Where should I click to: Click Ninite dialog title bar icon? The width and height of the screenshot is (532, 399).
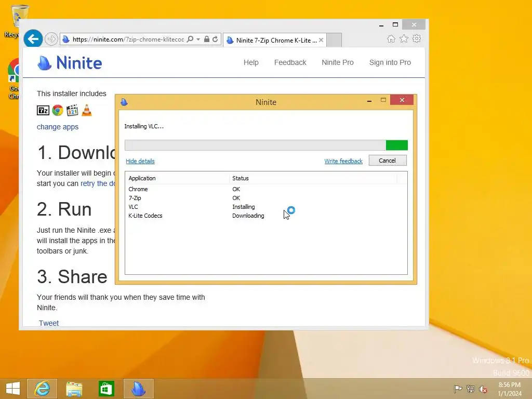[x=124, y=102]
